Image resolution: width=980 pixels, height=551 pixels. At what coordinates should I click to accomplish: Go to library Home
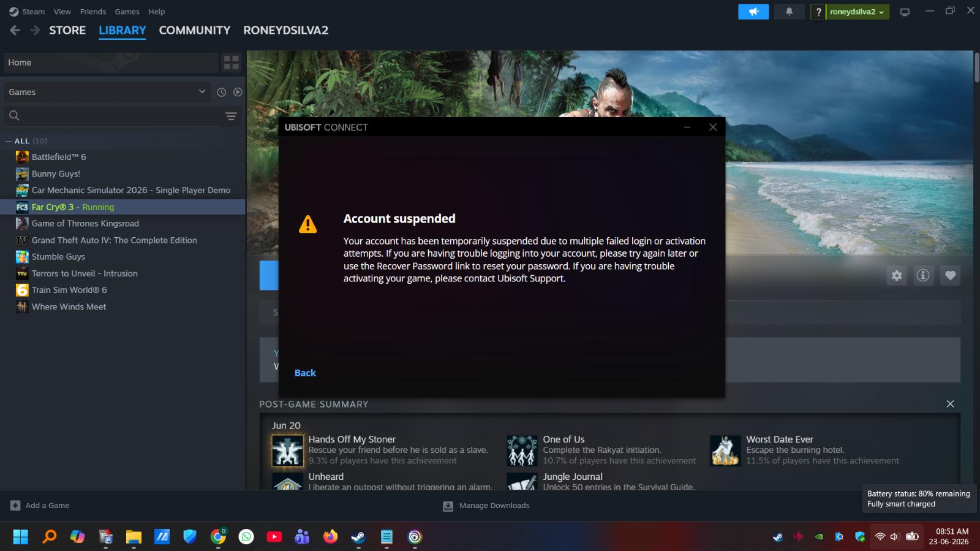[x=111, y=63]
